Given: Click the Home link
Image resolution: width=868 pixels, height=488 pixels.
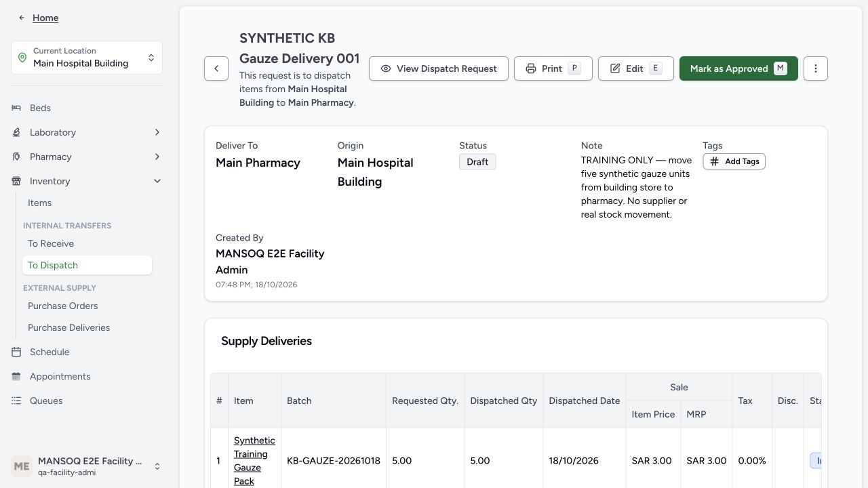Looking at the screenshot, I should pyautogui.click(x=45, y=18).
